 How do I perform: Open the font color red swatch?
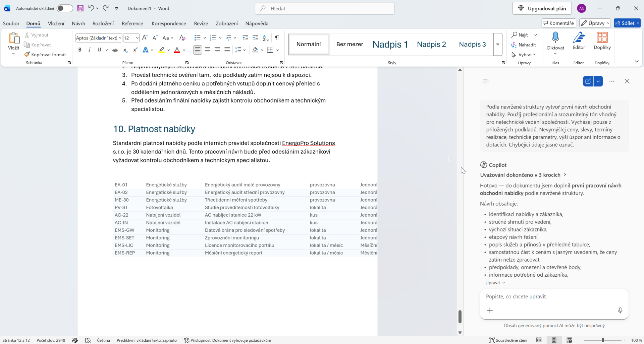click(177, 50)
